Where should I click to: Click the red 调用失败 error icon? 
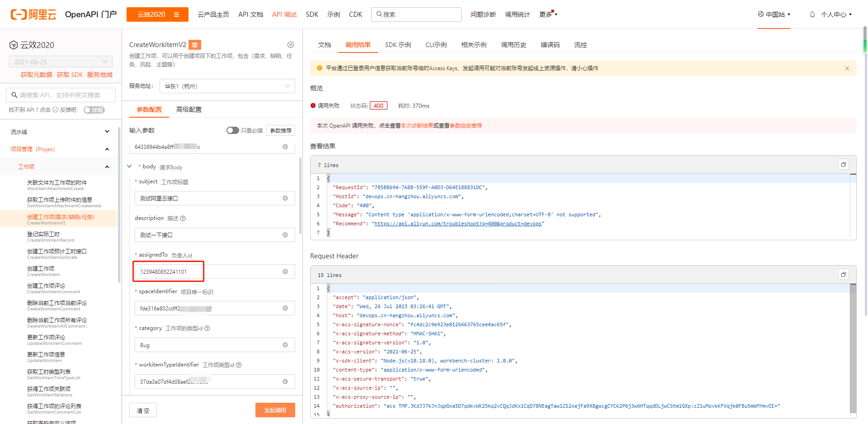click(313, 105)
